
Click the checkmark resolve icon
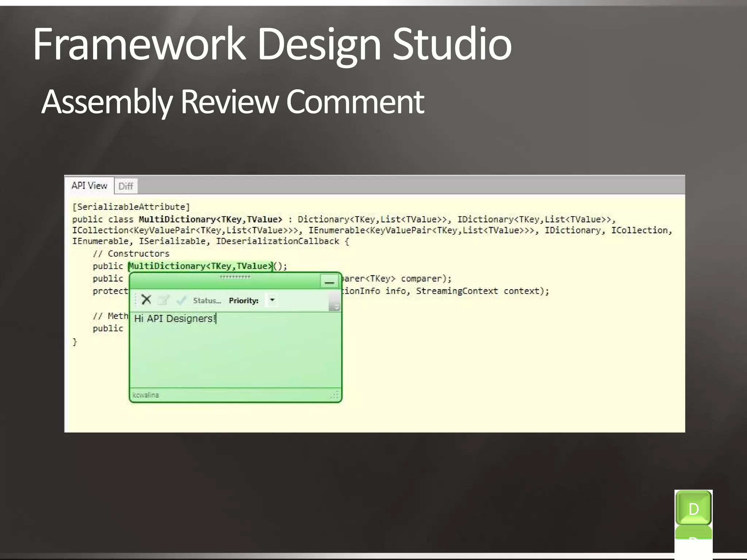click(181, 300)
